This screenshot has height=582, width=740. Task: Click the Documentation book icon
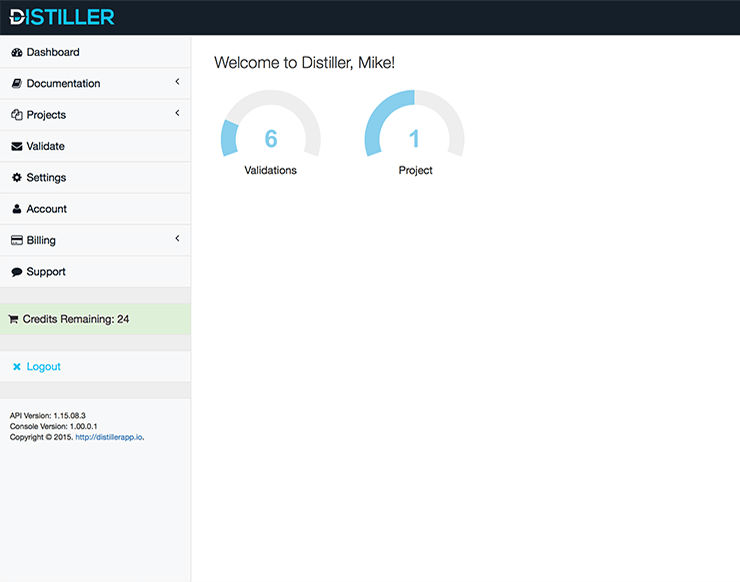tap(17, 84)
